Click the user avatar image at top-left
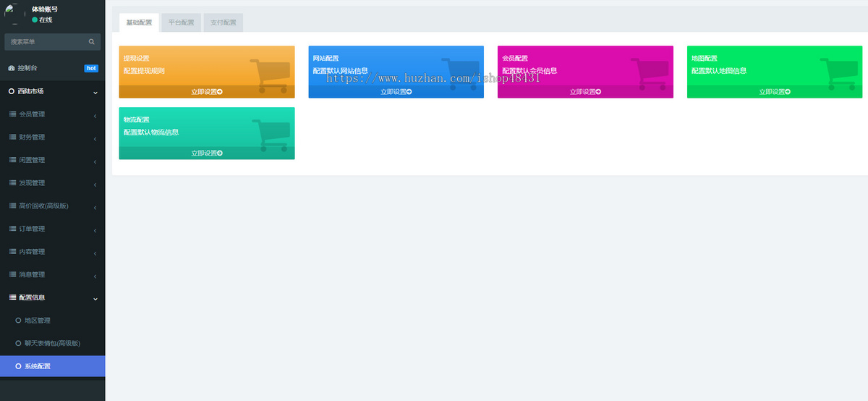 (15, 14)
